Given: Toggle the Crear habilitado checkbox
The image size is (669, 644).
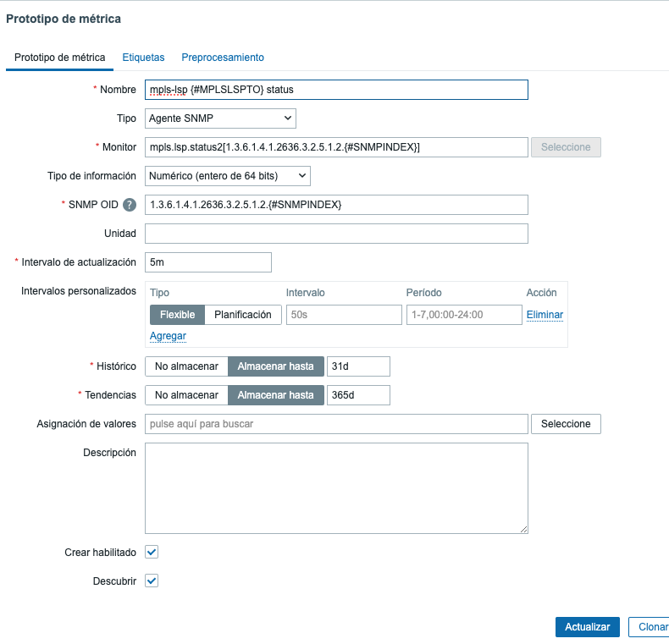Looking at the screenshot, I should [x=152, y=553].
